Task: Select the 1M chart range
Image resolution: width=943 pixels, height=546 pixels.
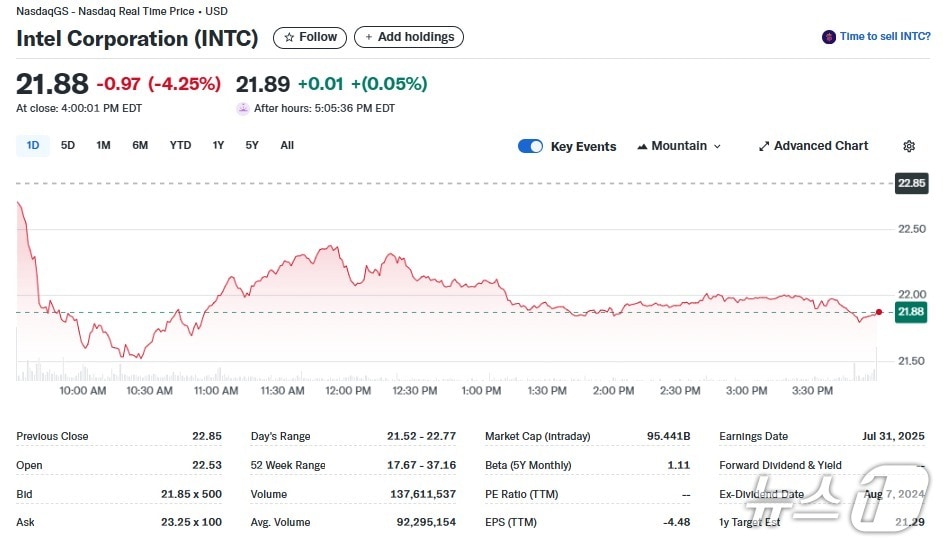Action: coord(103,145)
